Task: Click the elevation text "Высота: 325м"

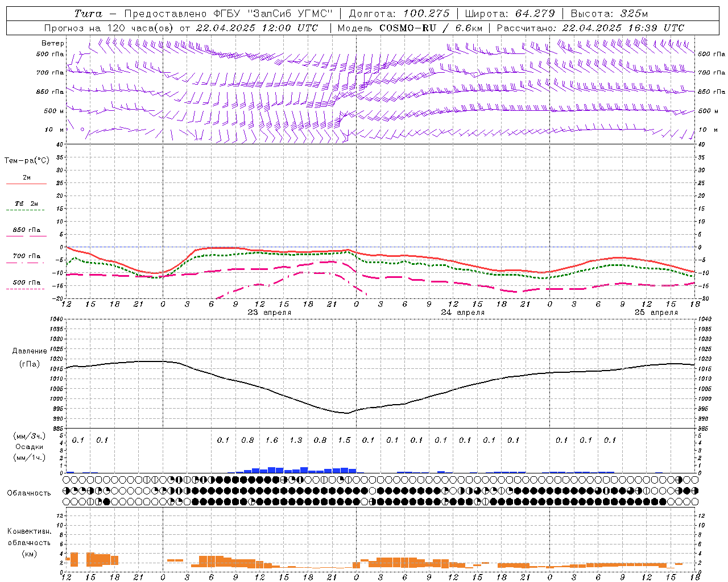Action: 609,14
